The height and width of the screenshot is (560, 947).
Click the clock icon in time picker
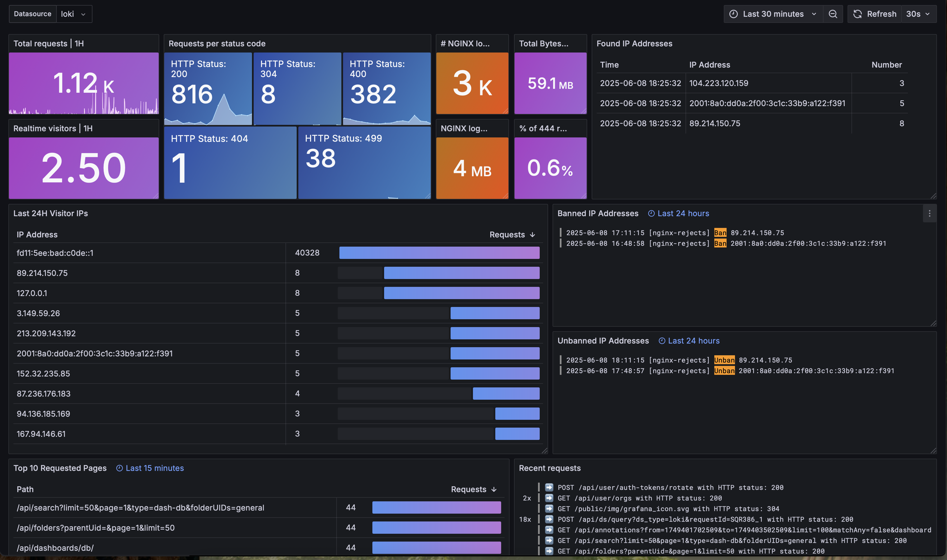[x=733, y=14]
